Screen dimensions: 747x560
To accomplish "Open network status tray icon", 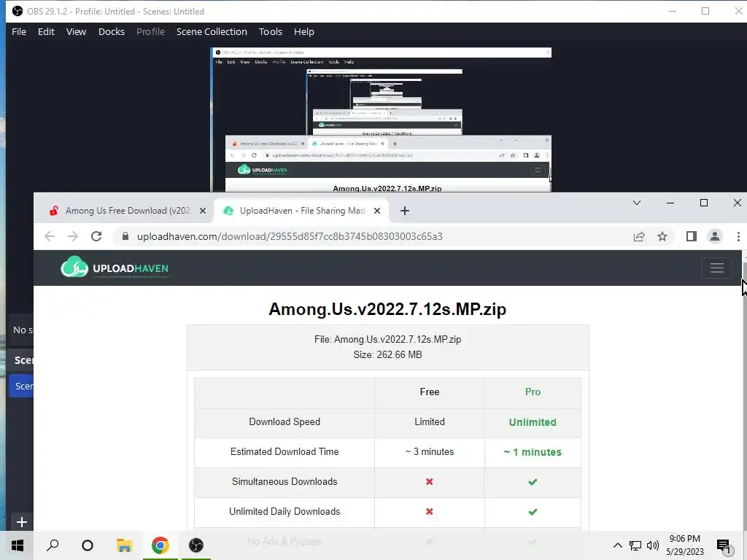I will 635,545.
